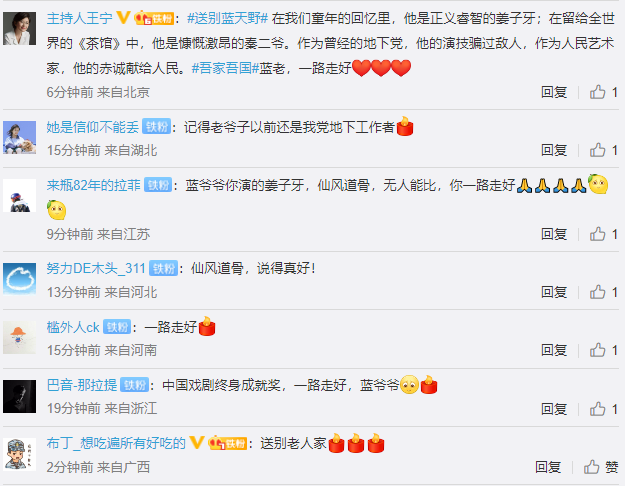
Task: Open the #吾家吾国# hashtag topic
Action: [x=225, y=68]
